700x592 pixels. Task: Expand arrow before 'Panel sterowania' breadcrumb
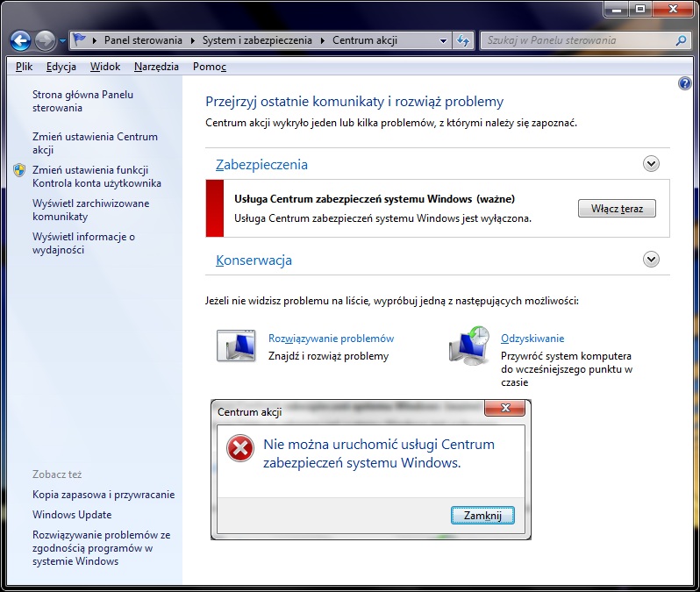coord(94,40)
